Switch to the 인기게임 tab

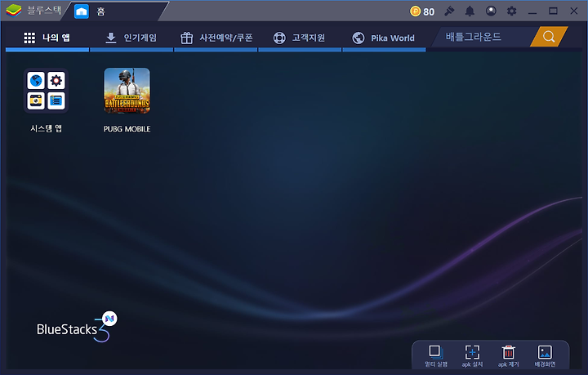tap(131, 38)
